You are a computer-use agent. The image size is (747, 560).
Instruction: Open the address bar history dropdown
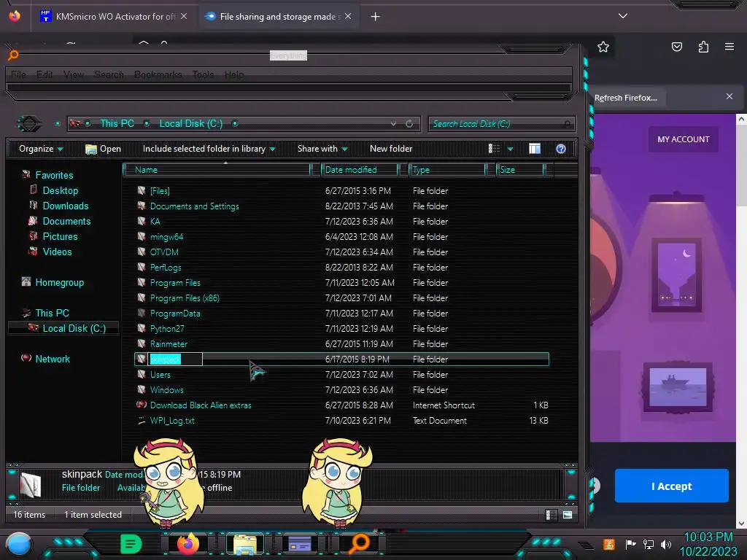click(393, 124)
